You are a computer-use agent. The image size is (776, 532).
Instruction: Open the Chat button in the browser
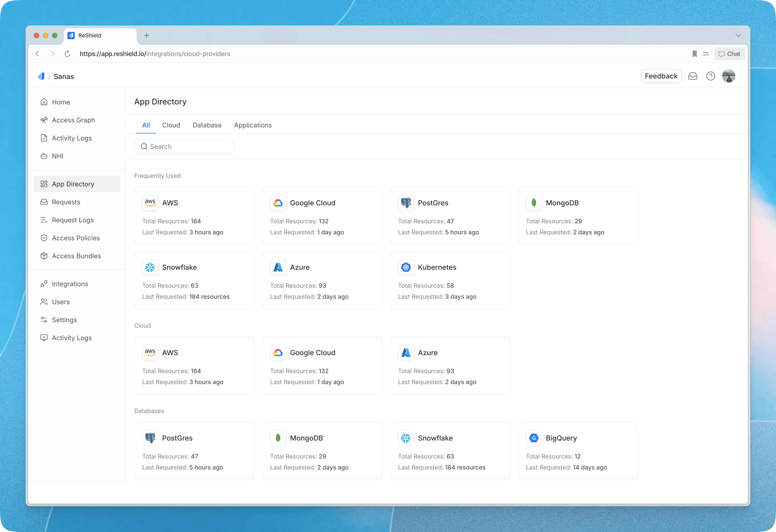[x=729, y=54]
